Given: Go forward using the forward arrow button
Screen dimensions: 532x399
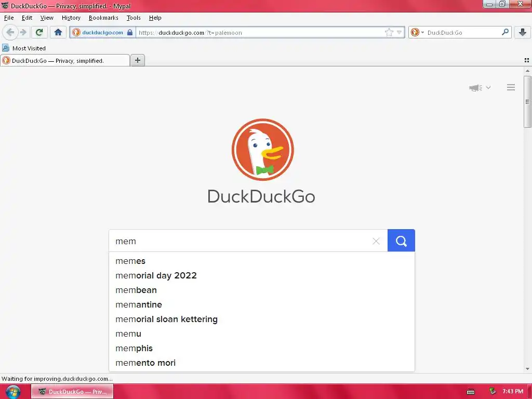Looking at the screenshot, I should point(23,33).
